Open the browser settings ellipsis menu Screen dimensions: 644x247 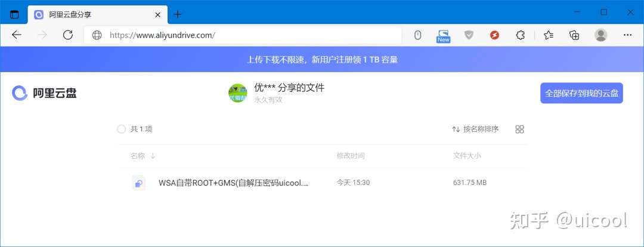pos(627,35)
